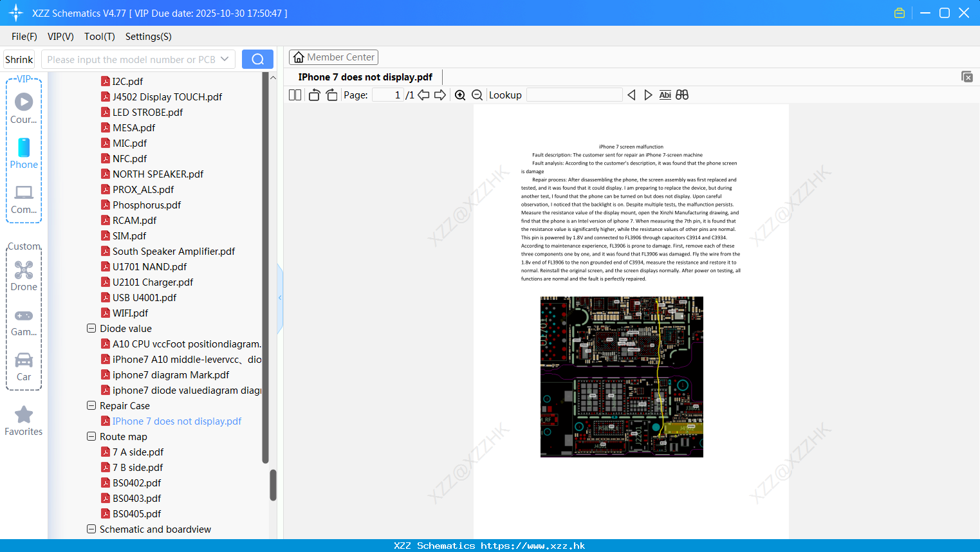Toggle the two-page view icon
The width and height of the screenshot is (980, 552).
[x=295, y=95]
